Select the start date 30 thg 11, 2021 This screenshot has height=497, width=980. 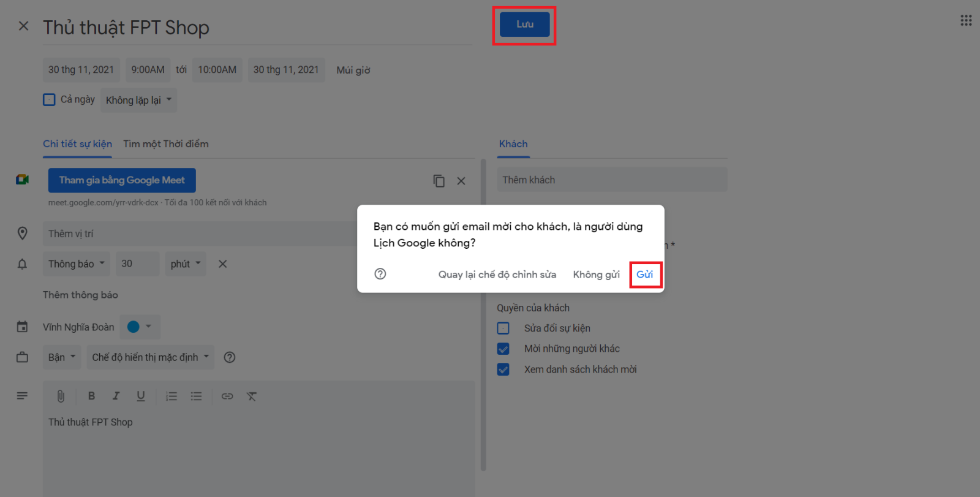tap(81, 70)
